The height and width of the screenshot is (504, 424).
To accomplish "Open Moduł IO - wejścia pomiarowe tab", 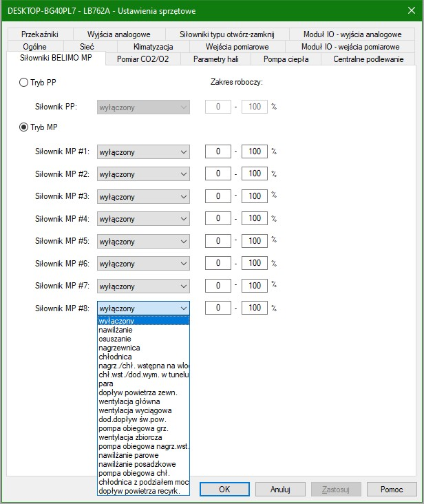I will click(350, 47).
